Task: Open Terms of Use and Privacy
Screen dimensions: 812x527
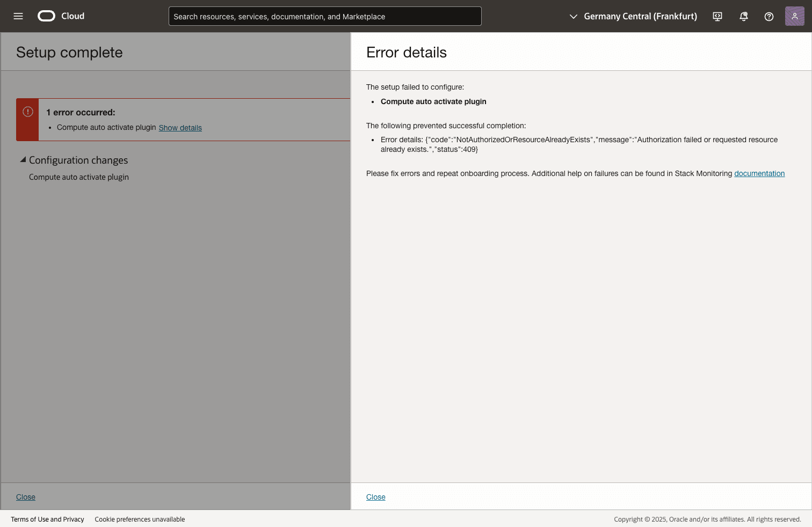Action: (x=47, y=519)
